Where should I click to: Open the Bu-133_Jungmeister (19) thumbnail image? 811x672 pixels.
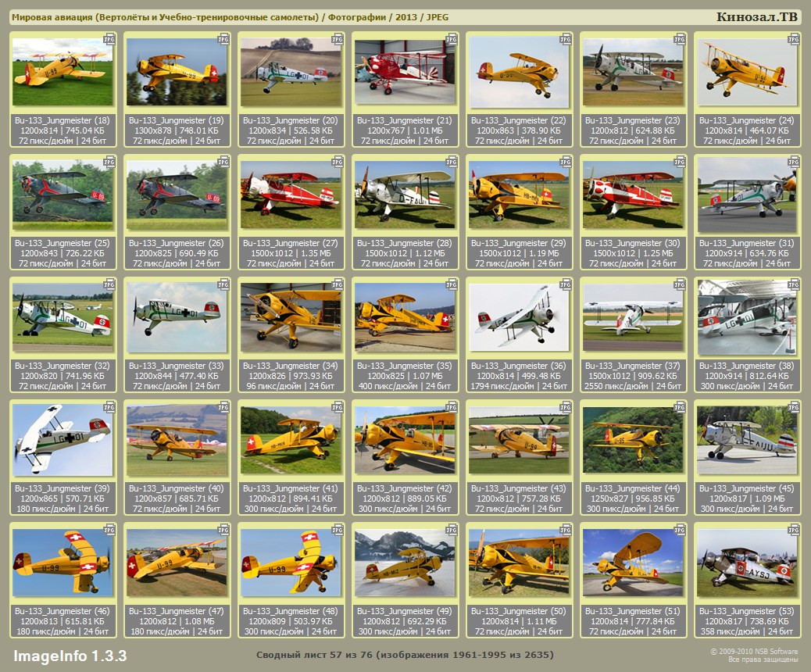[x=177, y=73]
